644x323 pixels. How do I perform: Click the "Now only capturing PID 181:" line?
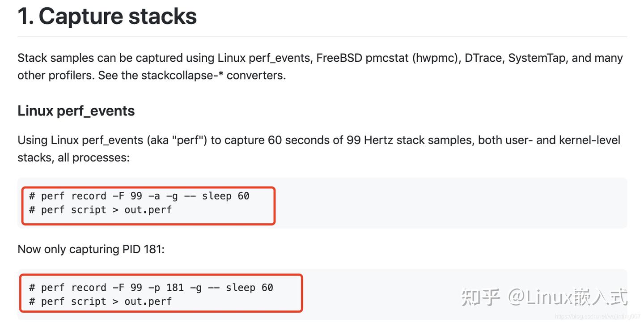(91, 249)
